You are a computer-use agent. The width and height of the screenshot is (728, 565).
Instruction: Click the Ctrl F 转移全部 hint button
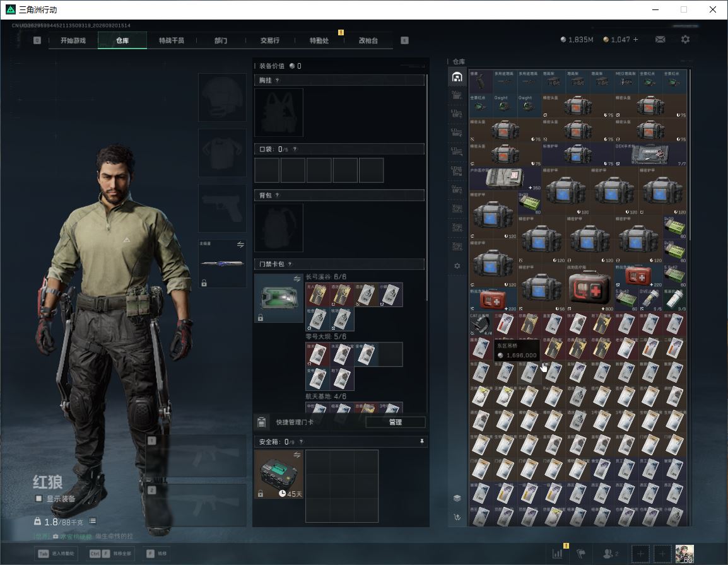click(110, 554)
